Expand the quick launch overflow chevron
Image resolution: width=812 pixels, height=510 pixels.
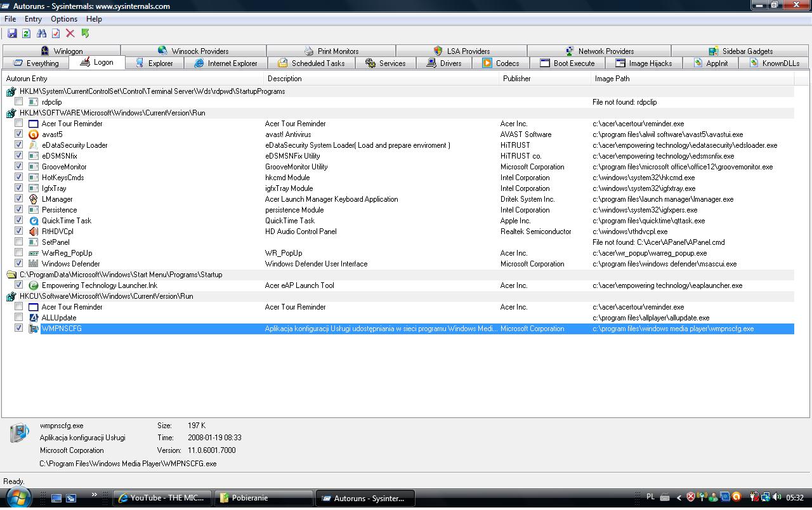point(95,495)
